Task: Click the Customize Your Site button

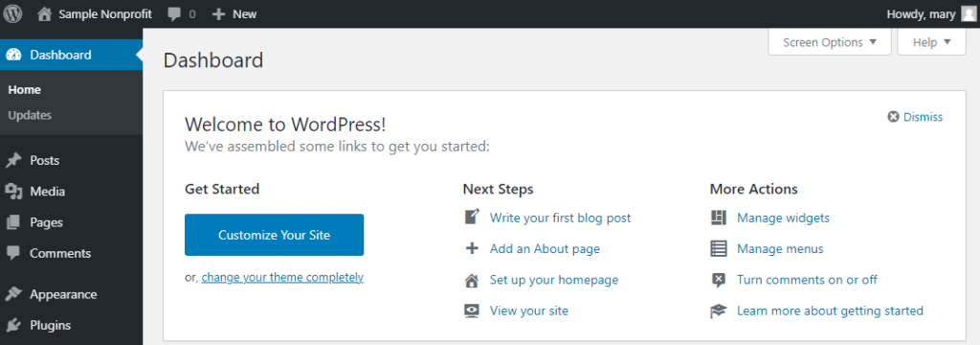Action: [275, 235]
